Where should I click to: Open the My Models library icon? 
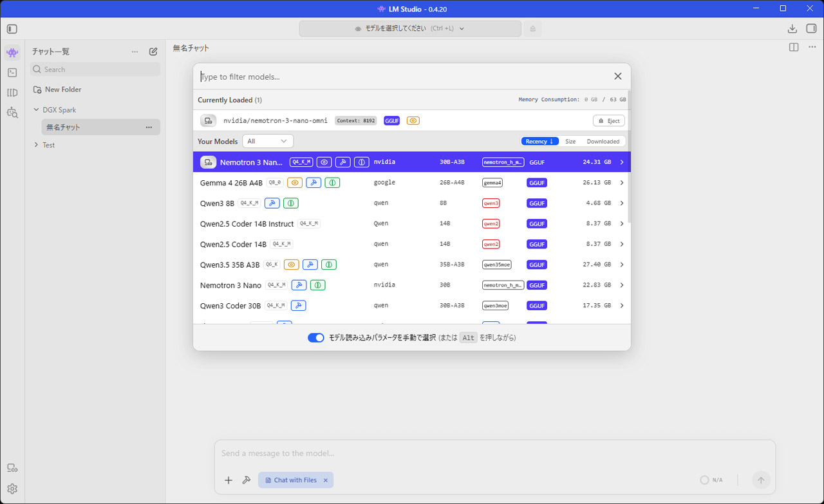pyautogui.click(x=12, y=93)
